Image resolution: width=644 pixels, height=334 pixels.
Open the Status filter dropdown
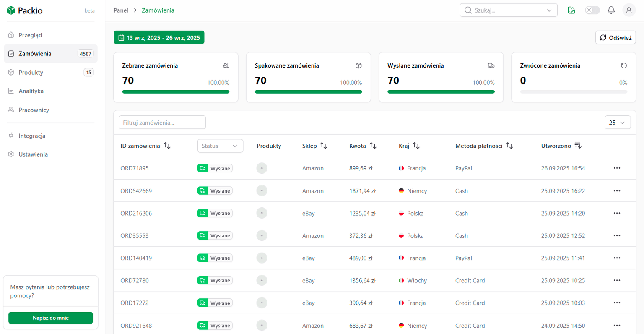pos(220,146)
